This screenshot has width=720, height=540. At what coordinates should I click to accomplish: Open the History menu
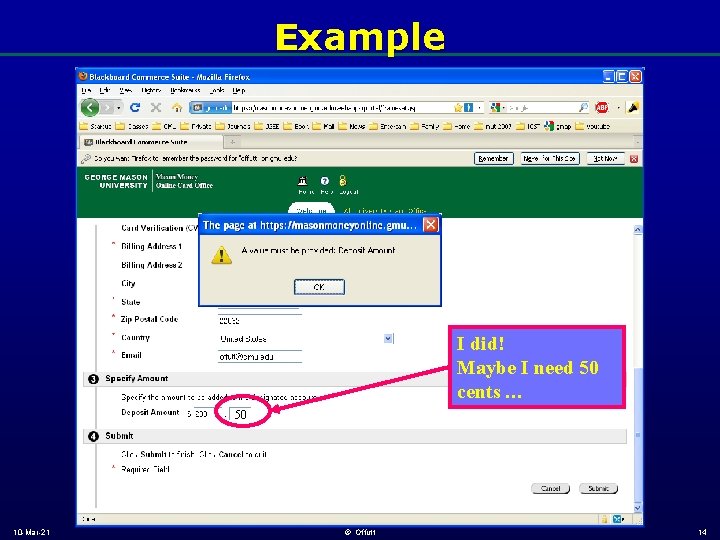[151, 90]
